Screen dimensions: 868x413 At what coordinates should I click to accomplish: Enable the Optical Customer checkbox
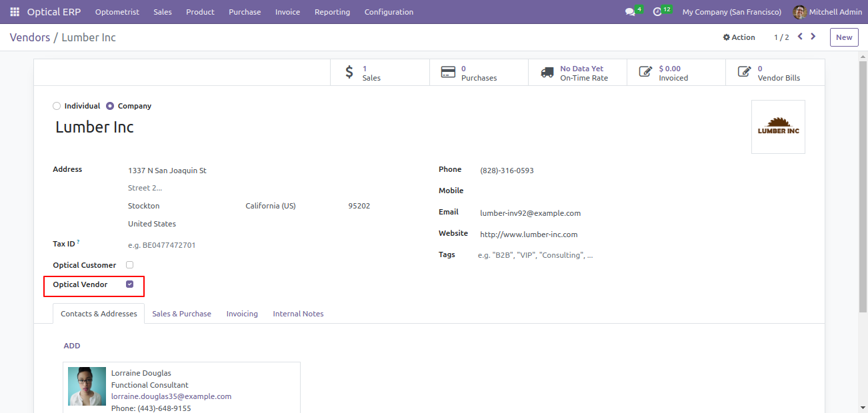(129, 265)
